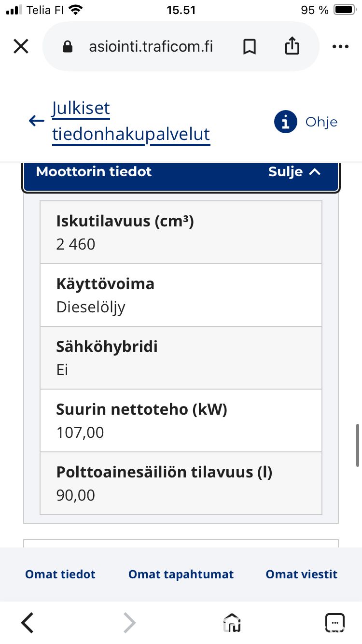This screenshot has height=644, width=362.
Task: Open the share icon in address bar
Action: [x=292, y=46]
